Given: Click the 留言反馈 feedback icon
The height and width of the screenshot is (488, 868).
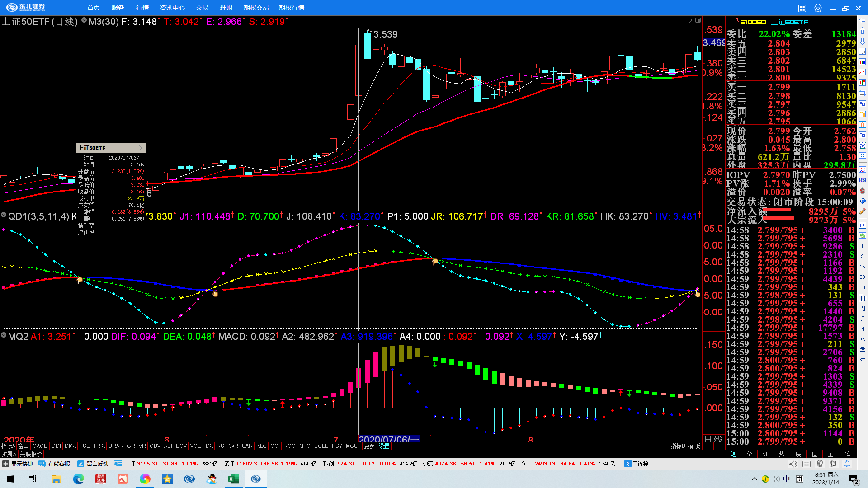Looking at the screenshot, I should pyautogui.click(x=80, y=464).
